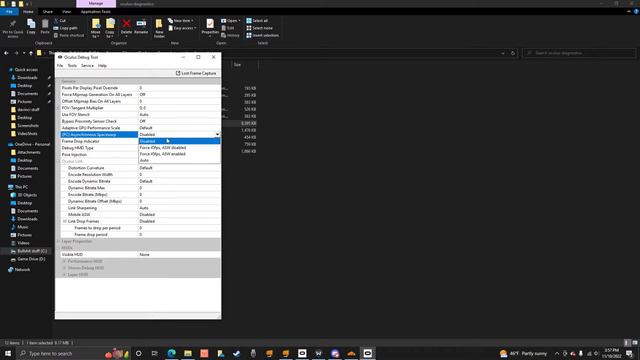
Task: Select the Frames to drop per period row
Action: pyautogui.click(x=140, y=228)
